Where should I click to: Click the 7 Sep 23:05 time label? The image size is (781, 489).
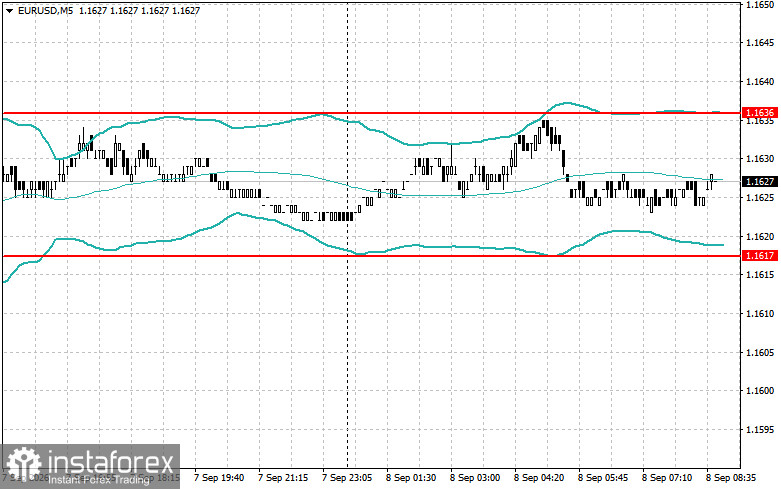(347, 478)
